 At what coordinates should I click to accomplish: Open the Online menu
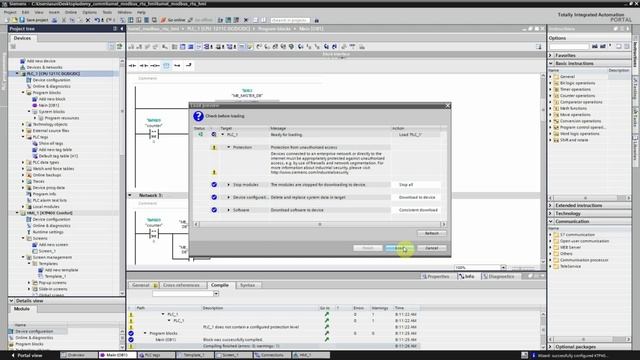(x=71, y=12)
